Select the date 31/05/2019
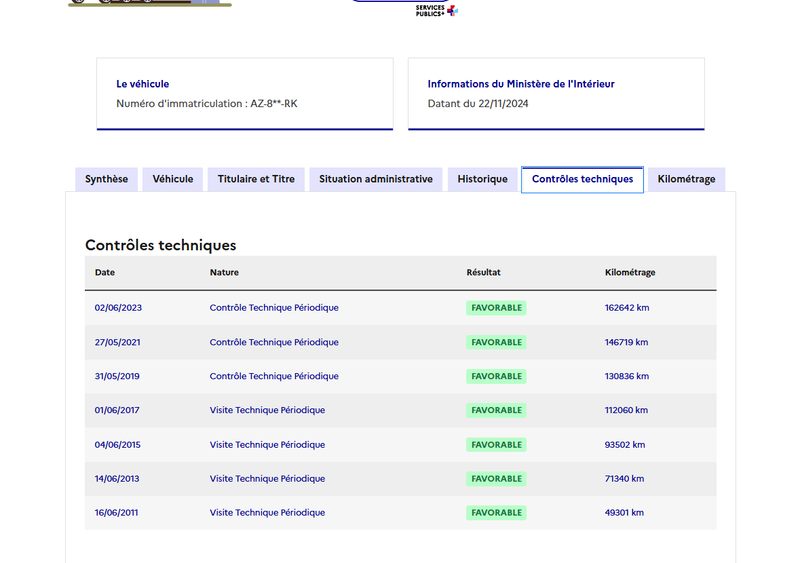Viewport: 800px width, 563px height. (x=117, y=376)
